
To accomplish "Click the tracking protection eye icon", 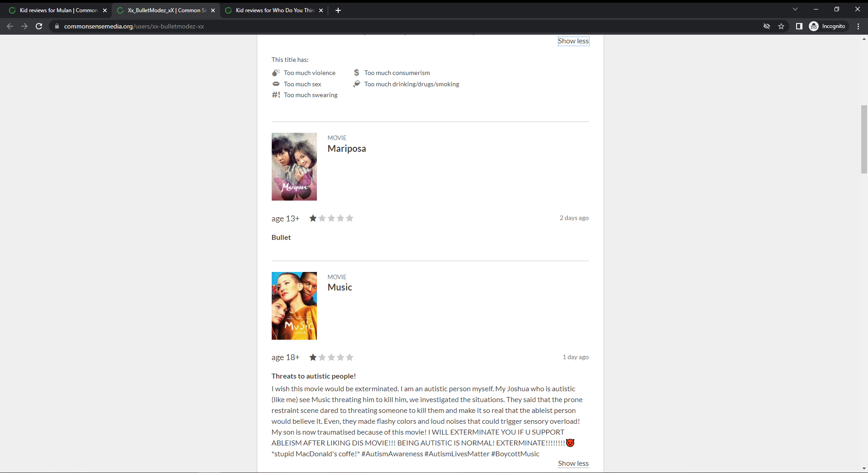I will coord(767,26).
